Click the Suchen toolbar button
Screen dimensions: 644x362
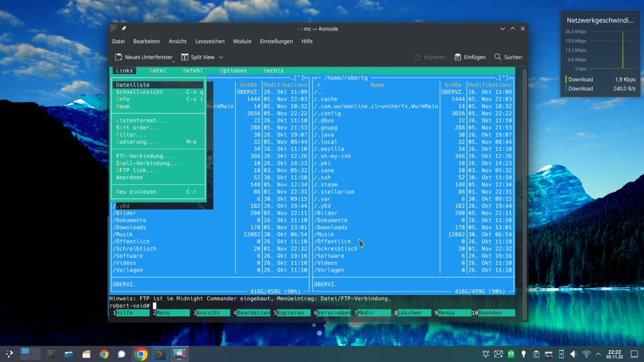tap(508, 57)
